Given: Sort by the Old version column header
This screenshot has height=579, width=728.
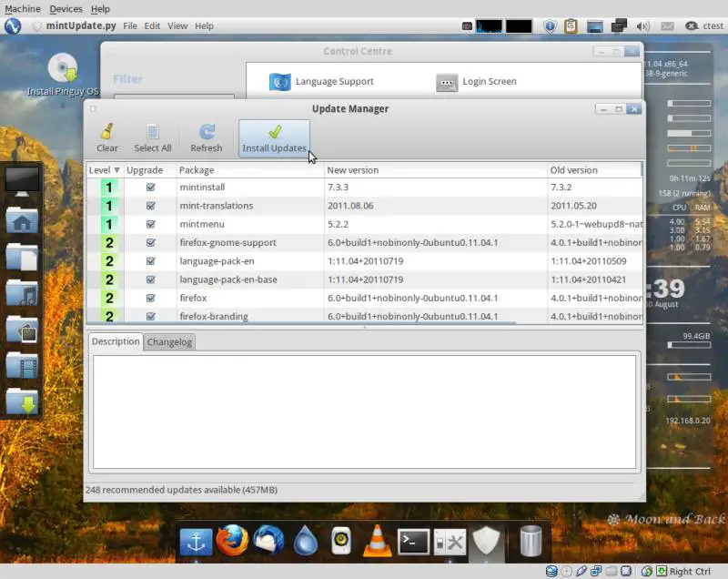Looking at the screenshot, I should point(595,170).
